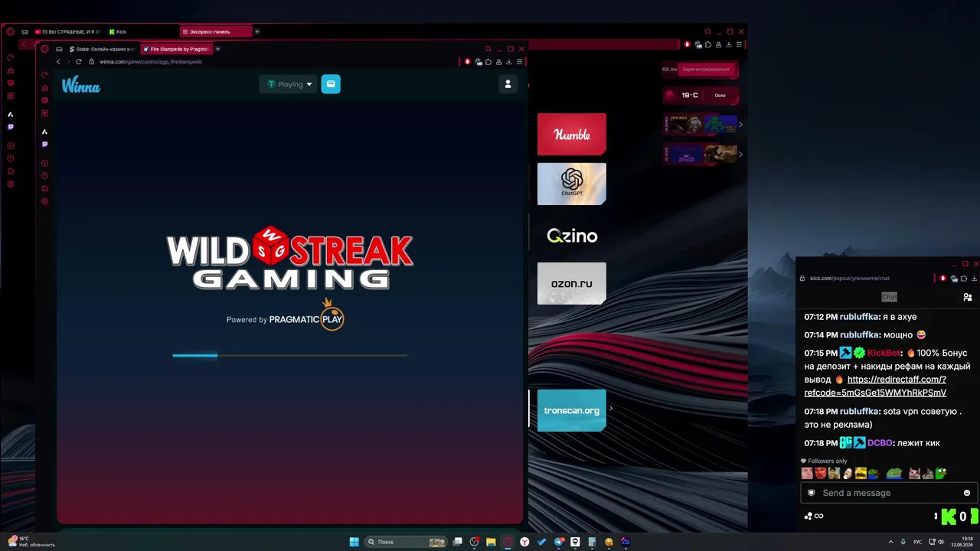
Task: Focus the Send a message chat field
Action: pyautogui.click(x=888, y=493)
